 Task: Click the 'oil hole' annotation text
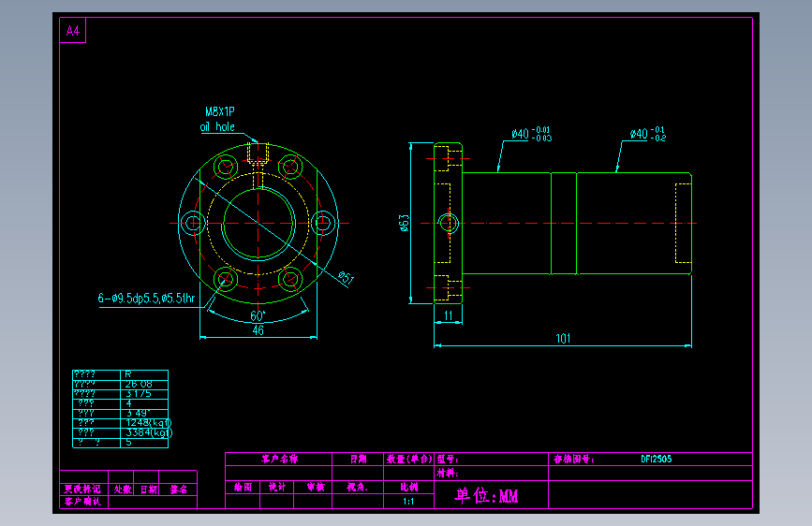coord(217,127)
